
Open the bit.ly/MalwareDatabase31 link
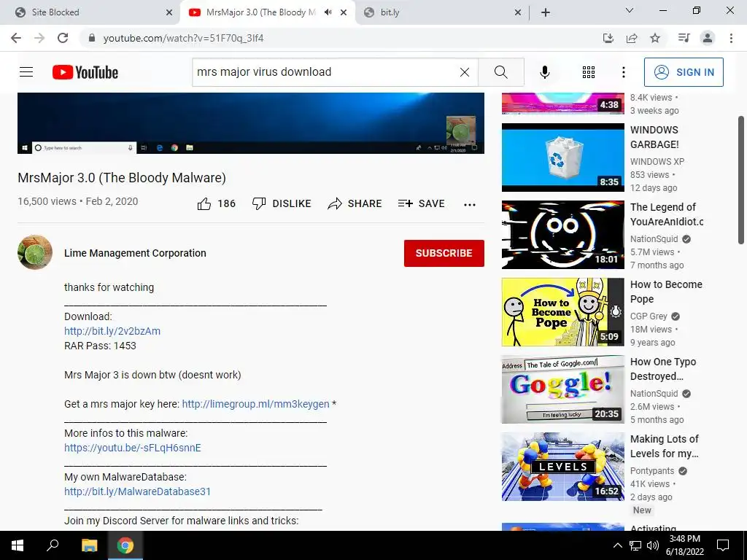(137, 491)
